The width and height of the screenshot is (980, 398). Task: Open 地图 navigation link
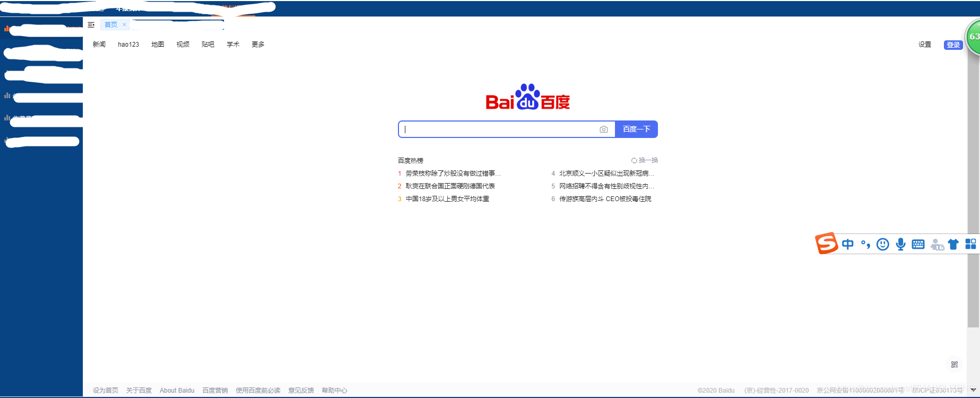158,45
